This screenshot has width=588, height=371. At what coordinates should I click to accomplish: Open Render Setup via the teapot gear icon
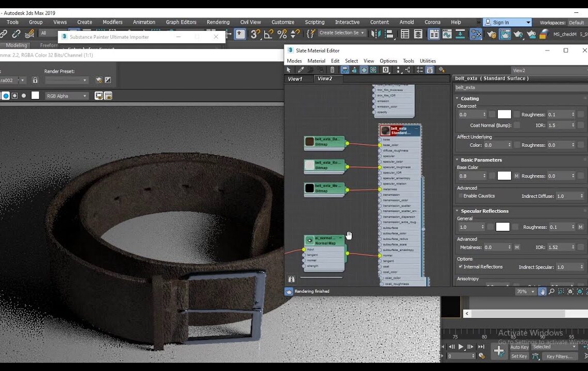492,35
